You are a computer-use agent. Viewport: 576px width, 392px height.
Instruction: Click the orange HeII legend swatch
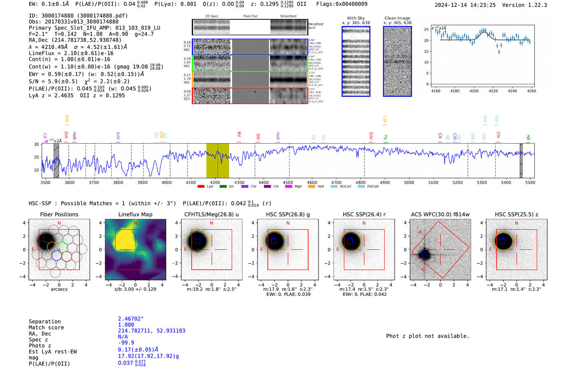311,186
